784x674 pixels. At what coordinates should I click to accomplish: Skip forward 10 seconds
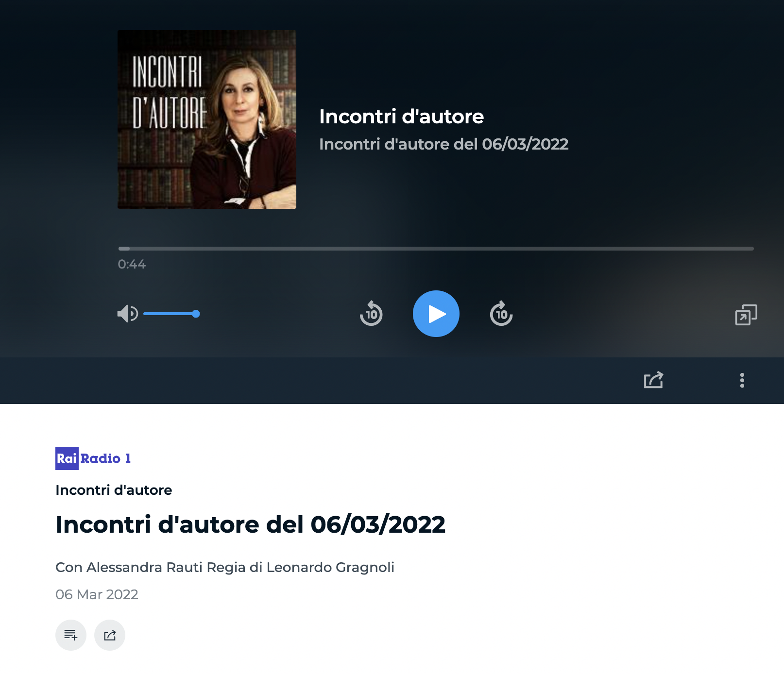(501, 314)
